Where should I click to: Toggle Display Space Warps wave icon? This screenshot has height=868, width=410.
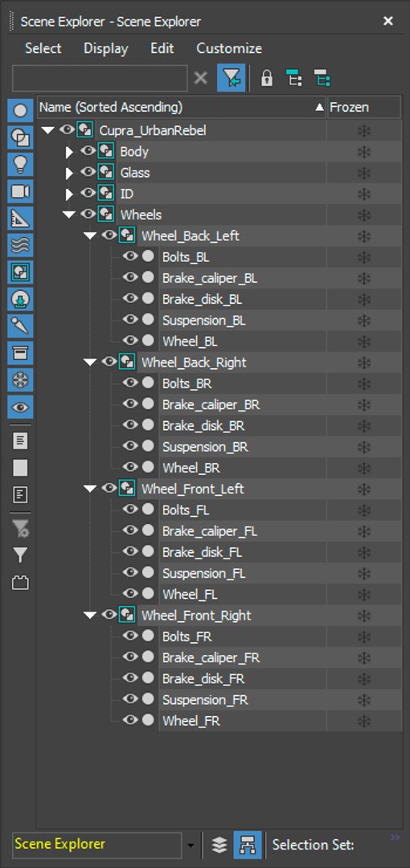[20, 245]
